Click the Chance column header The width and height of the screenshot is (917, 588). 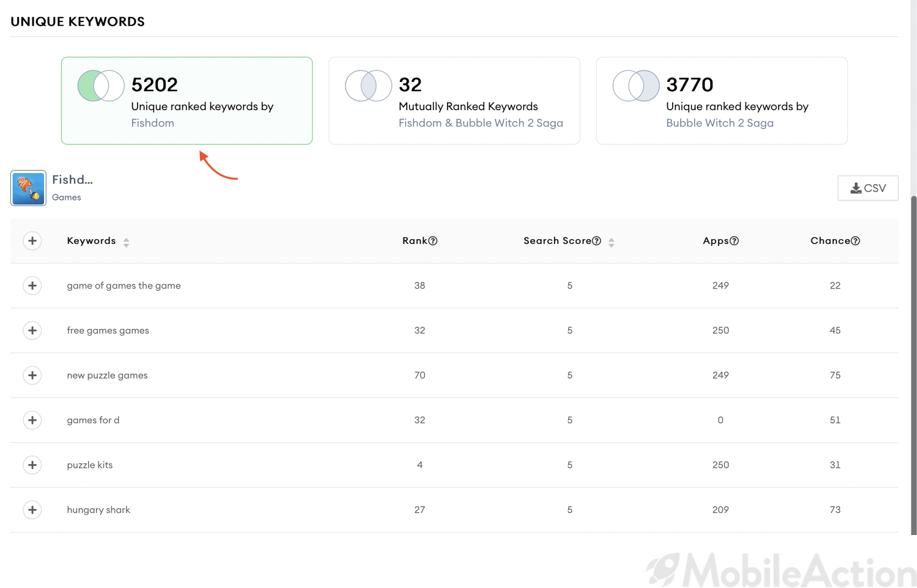pyautogui.click(x=830, y=241)
